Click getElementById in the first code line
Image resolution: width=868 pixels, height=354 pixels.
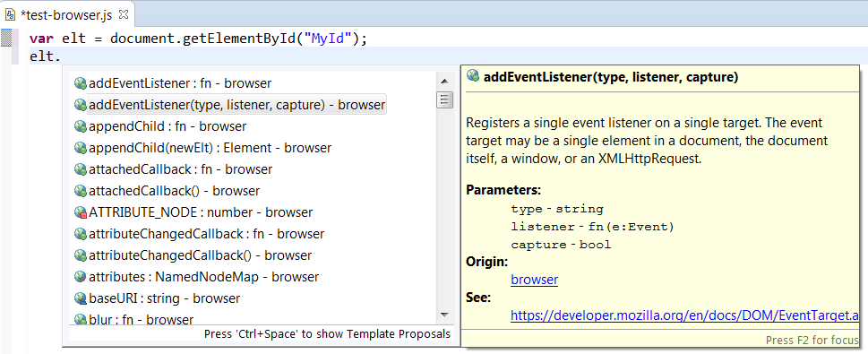(x=238, y=39)
